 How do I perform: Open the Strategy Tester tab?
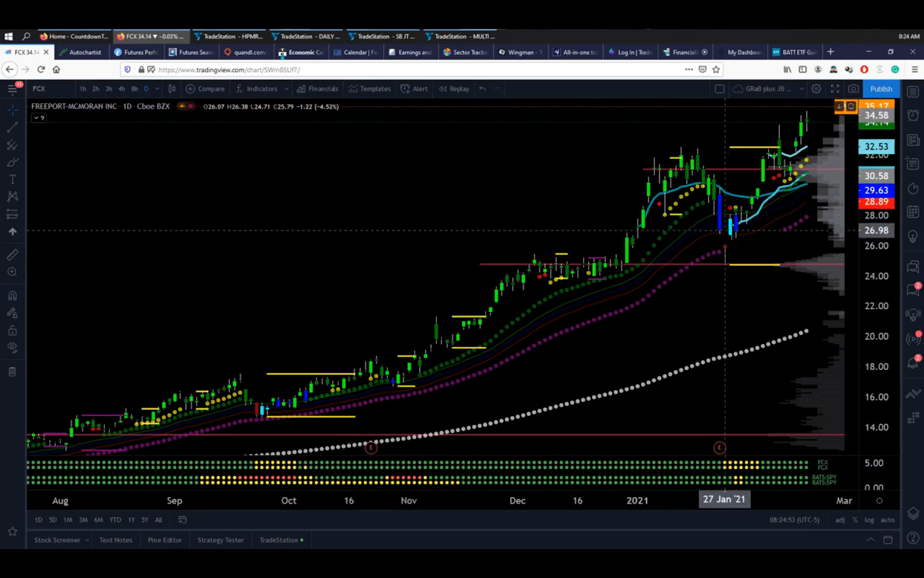point(221,540)
